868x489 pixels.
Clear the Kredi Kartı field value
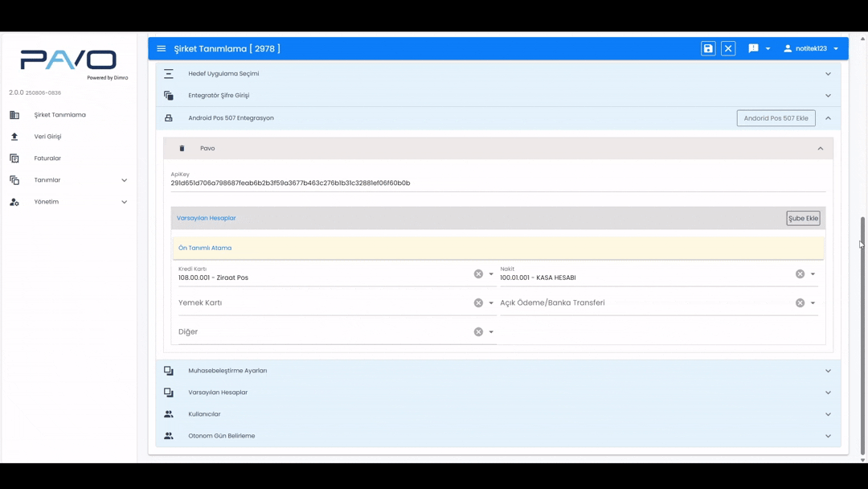click(478, 274)
